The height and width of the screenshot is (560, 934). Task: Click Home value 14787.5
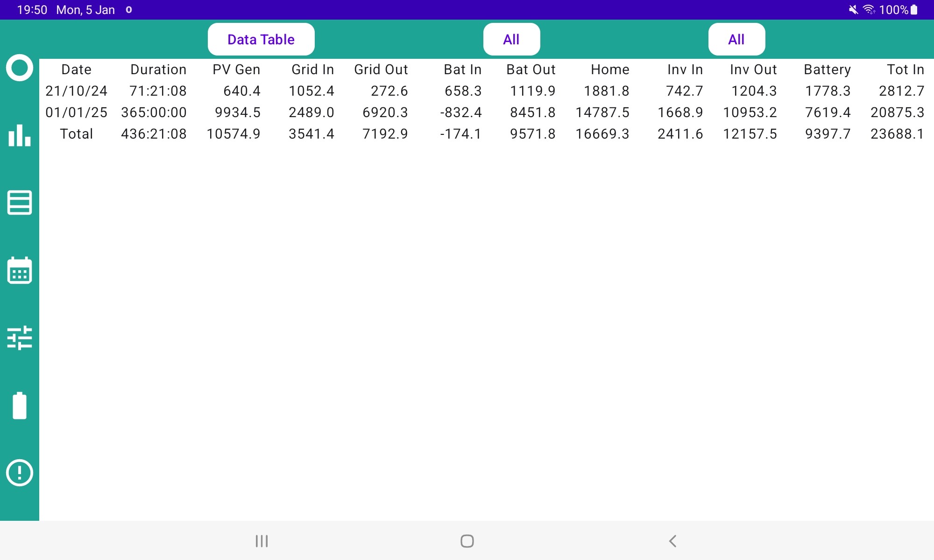[x=602, y=112]
